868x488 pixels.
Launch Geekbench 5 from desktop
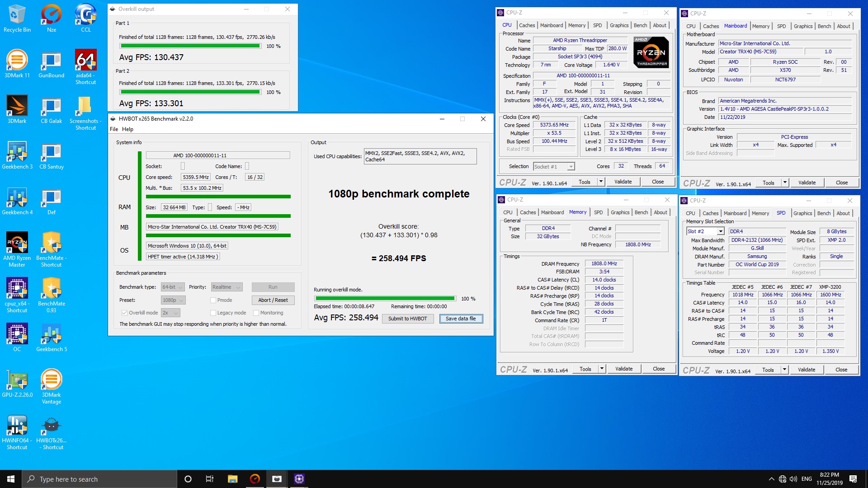click(x=52, y=337)
